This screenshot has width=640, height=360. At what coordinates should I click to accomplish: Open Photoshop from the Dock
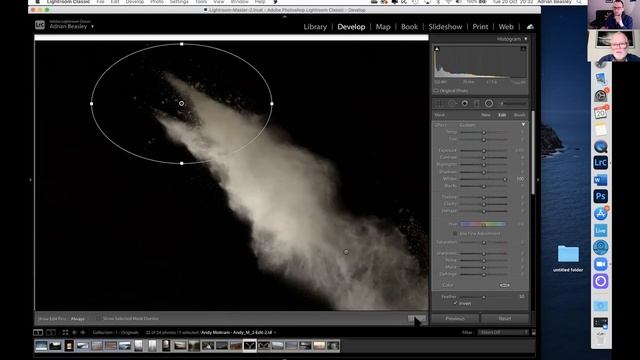pyautogui.click(x=600, y=196)
